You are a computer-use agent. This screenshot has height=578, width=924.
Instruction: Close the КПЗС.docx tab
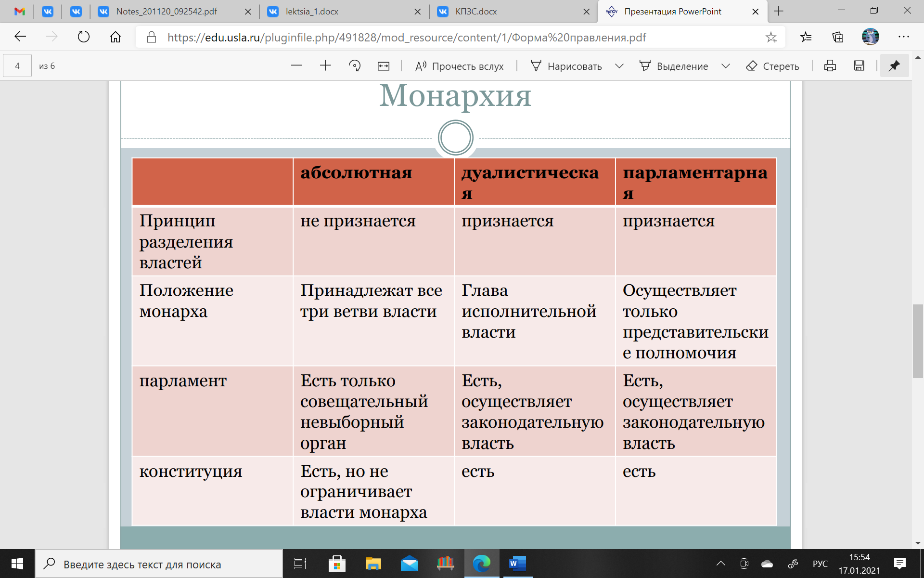[x=587, y=12]
